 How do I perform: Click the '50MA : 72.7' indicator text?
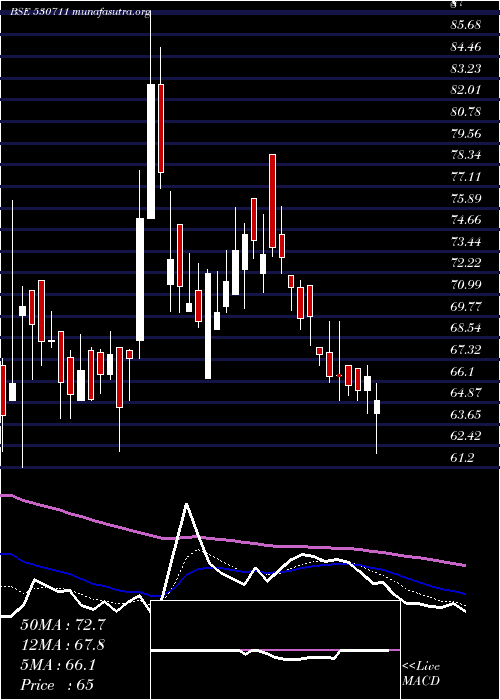63,625
